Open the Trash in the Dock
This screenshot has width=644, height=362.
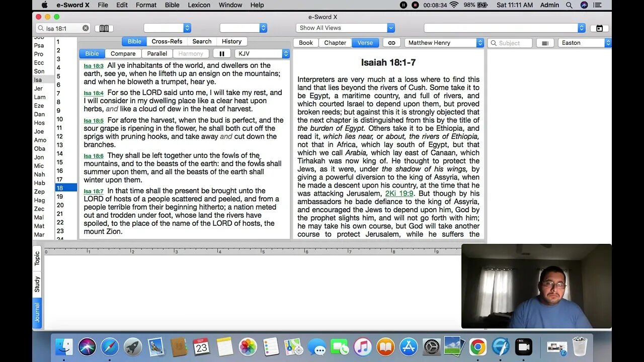tap(580, 347)
